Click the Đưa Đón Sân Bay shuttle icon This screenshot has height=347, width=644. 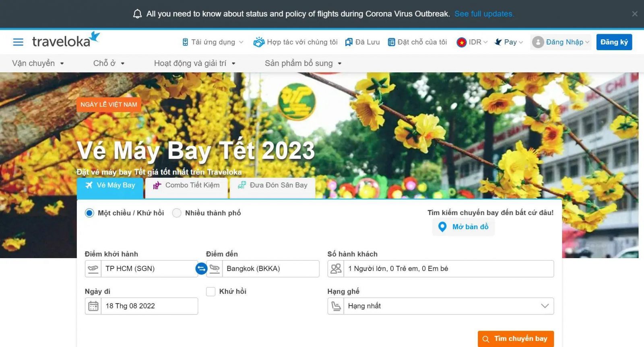[x=242, y=185]
